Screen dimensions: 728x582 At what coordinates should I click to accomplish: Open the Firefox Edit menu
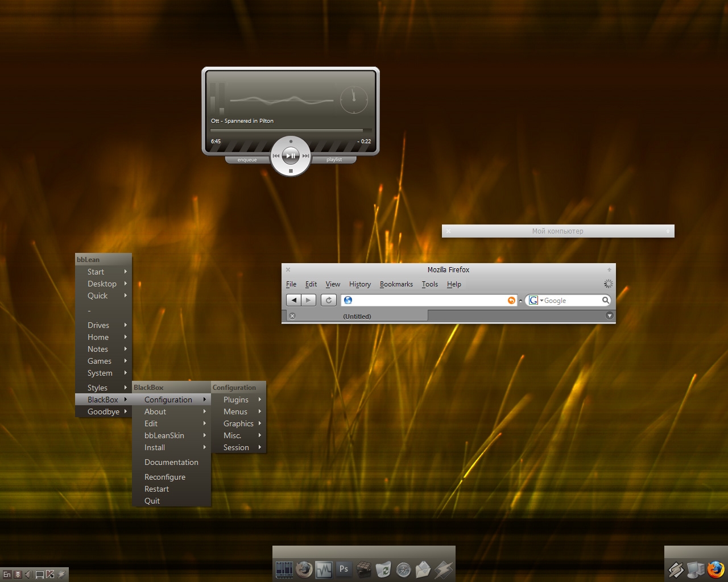311,284
